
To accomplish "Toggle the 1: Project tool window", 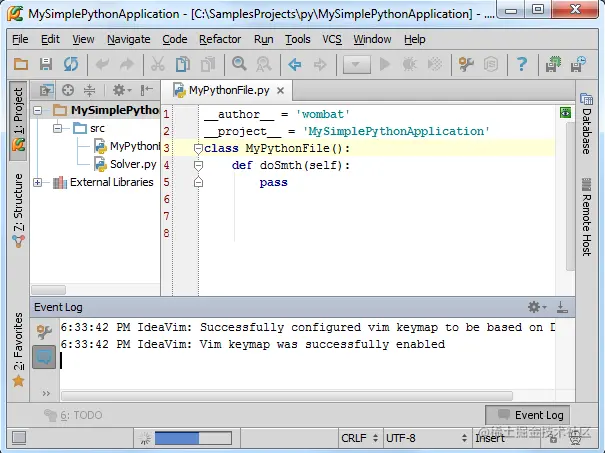I will pyautogui.click(x=18, y=120).
